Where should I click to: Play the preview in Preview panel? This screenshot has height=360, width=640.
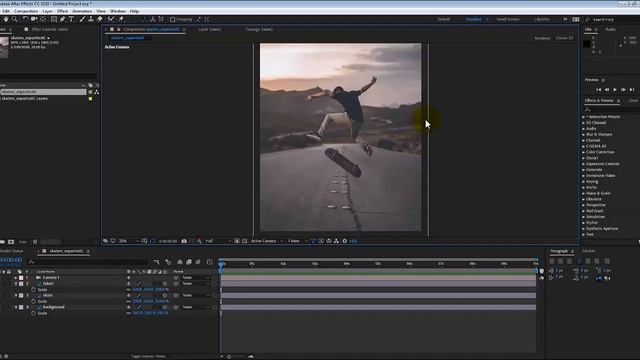(615, 89)
